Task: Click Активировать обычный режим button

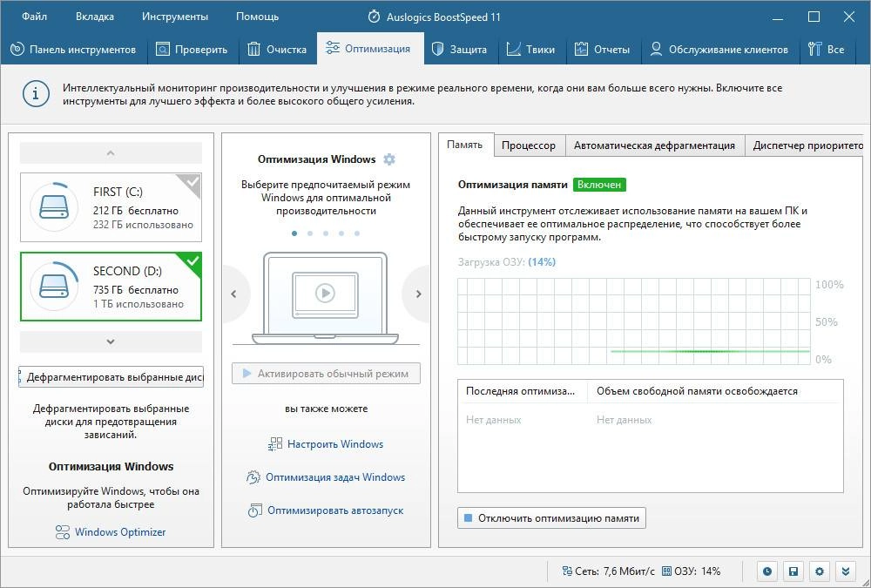Action: (326, 374)
